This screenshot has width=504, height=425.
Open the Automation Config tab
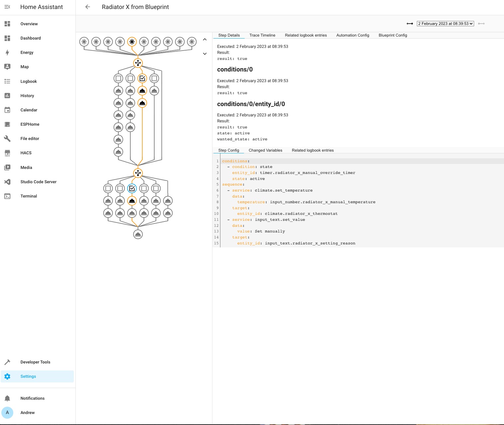[352, 35]
